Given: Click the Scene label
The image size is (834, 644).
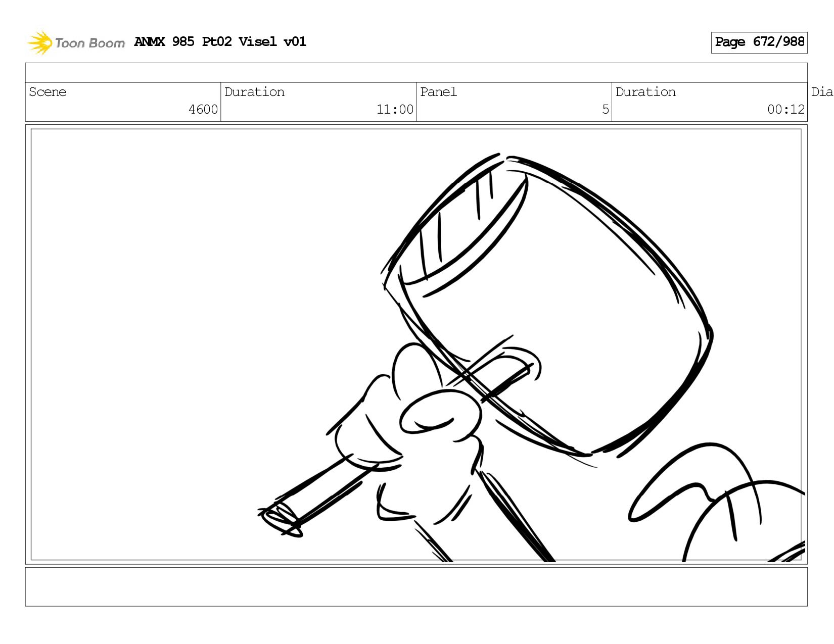Looking at the screenshot, I should click(x=48, y=92).
